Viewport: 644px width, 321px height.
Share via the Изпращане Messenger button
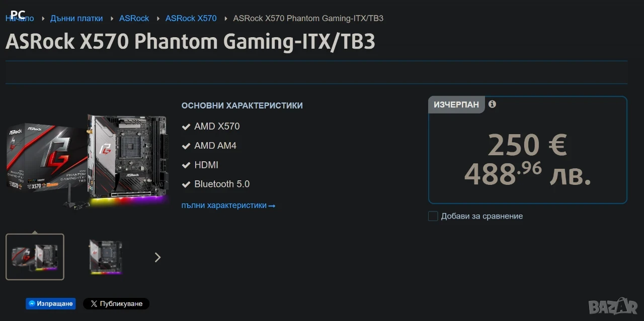pyautogui.click(x=51, y=303)
